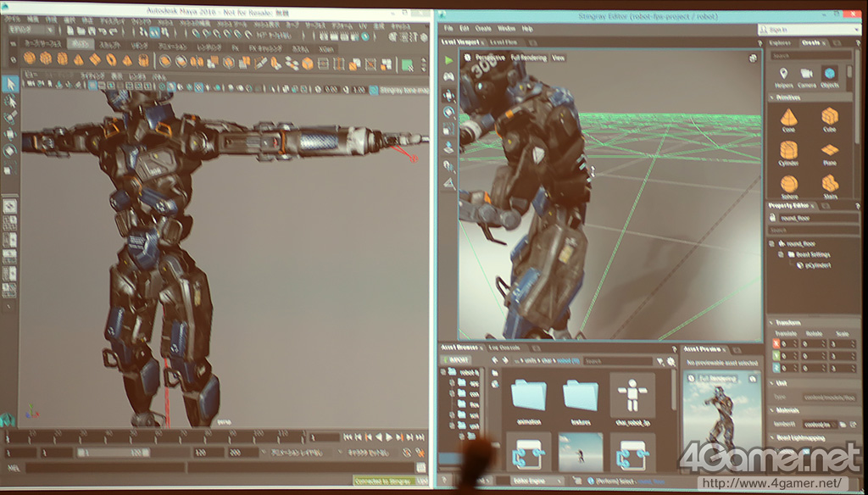Select the Cube primitive icon
The width and height of the screenshot is (868, 495).
830,118
